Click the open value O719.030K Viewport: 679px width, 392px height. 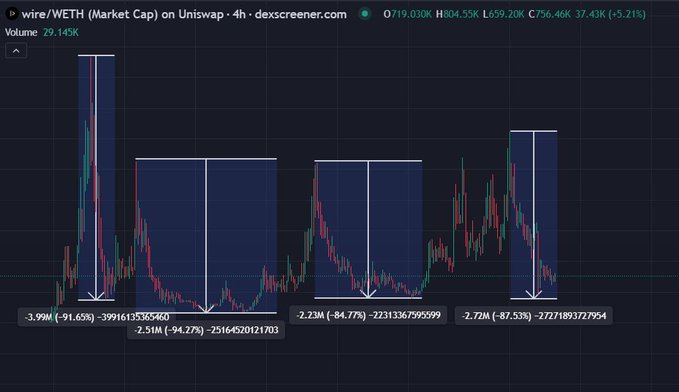click(x=407, y=14)
